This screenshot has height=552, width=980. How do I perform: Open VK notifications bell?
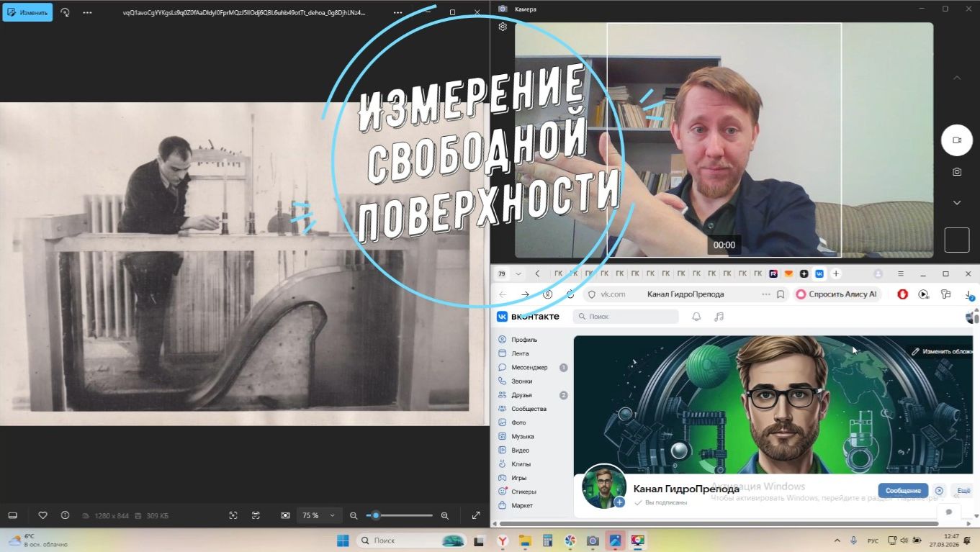(696, 317)
